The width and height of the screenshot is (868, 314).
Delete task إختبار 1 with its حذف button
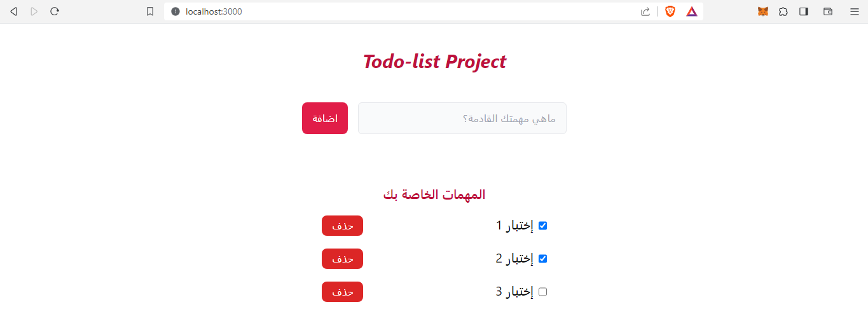pos(342,226)
